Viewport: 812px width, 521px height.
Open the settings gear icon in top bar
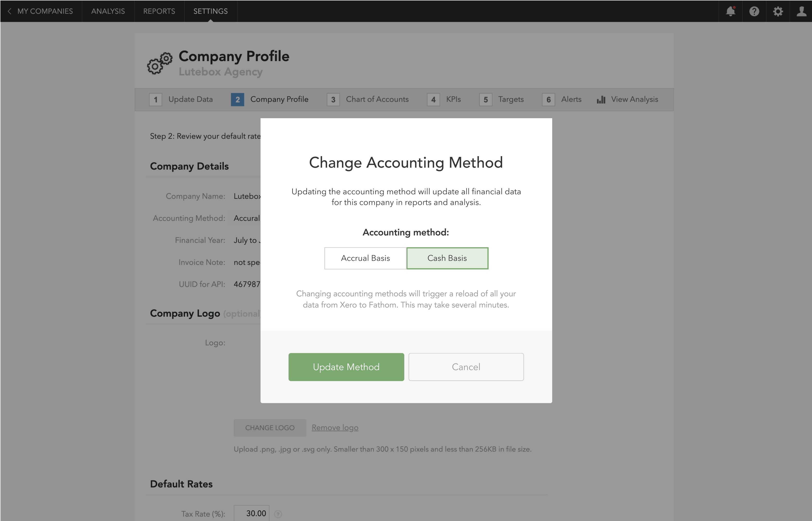778,11
